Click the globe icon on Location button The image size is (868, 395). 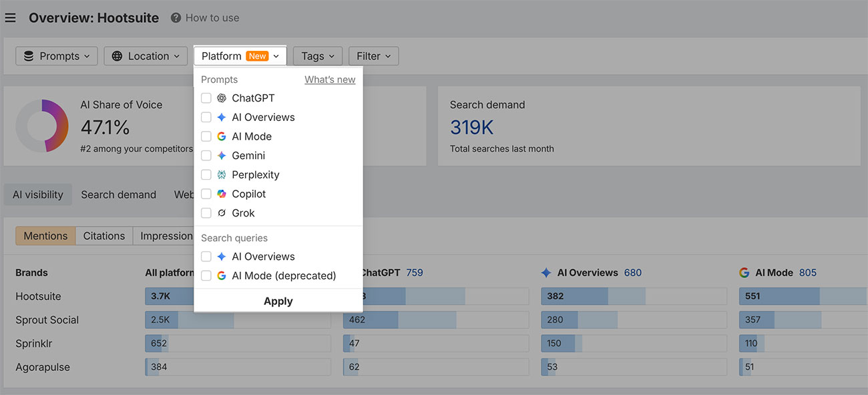click(x=117, y=56)
